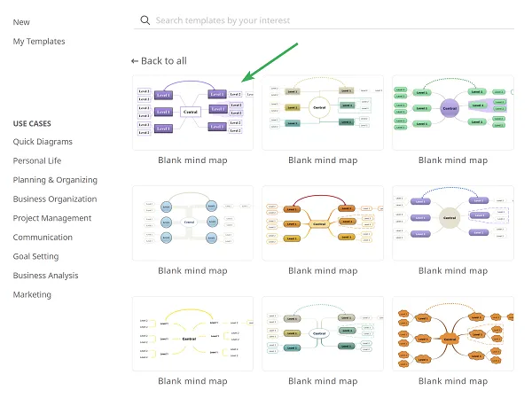Select Goal Setting category

point(35,256)
